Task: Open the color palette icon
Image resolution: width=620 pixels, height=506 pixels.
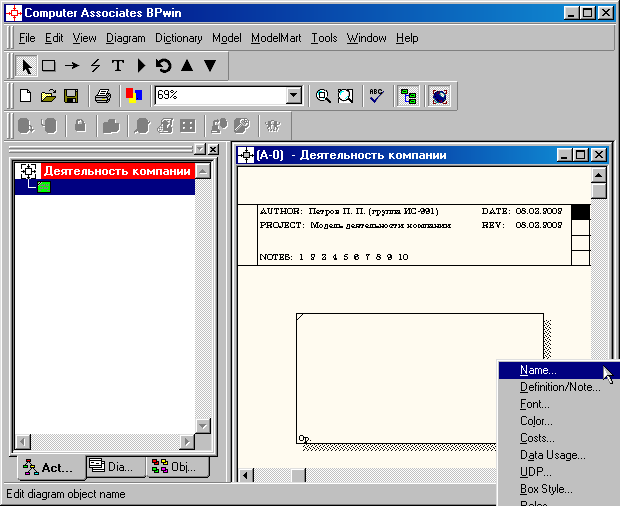Action: point(134,96)
